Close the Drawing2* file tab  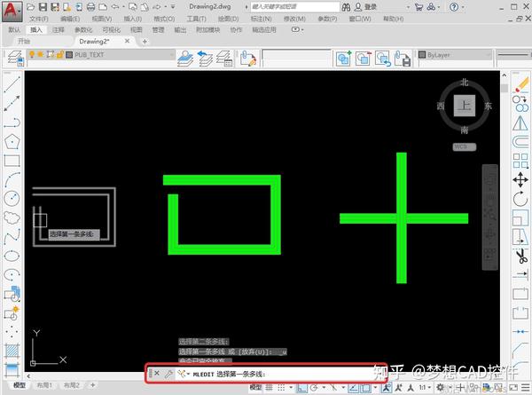(x=127, y=41)
